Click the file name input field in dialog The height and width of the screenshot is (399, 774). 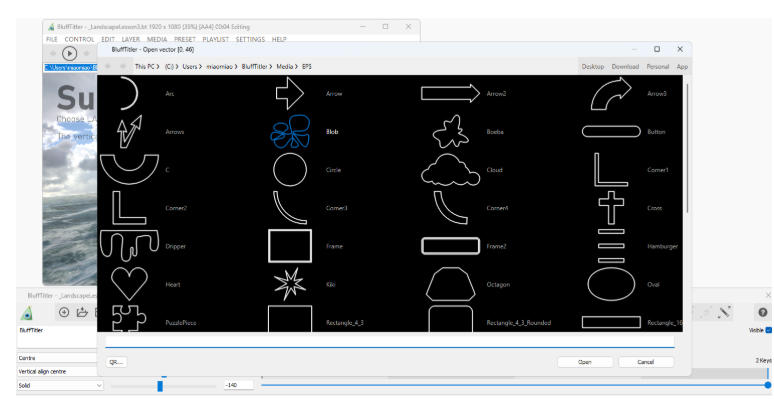pos(389,341)
